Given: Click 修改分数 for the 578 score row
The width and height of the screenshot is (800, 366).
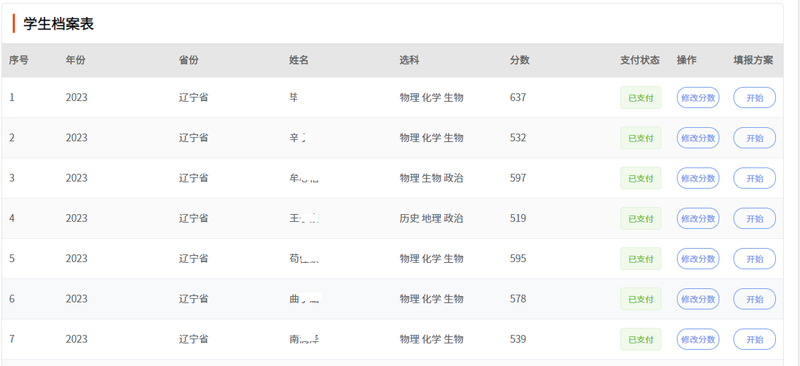Looking at the screenshot, I should tap(698, 299).
